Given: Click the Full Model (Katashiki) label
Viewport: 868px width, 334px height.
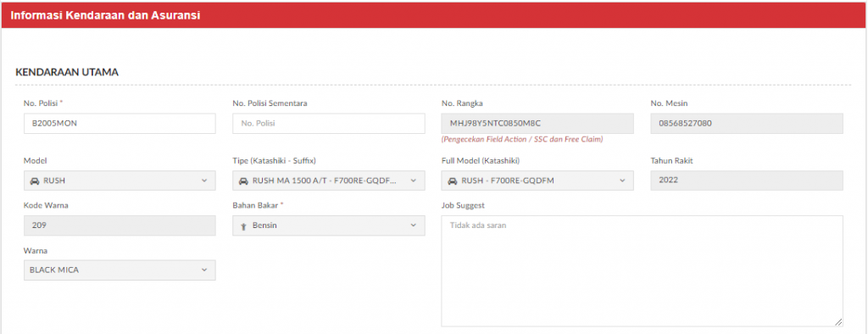Looking at the screenshot, I should [481, 160].
